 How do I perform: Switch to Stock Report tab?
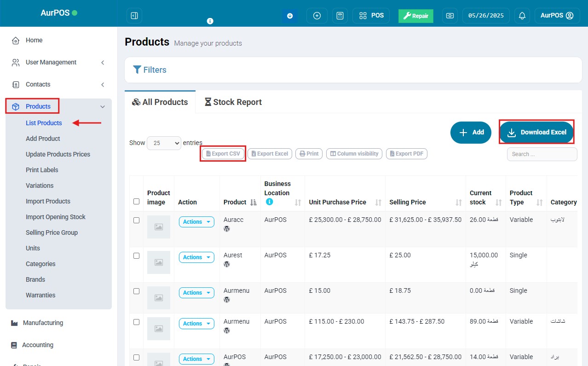click(233, 102)
